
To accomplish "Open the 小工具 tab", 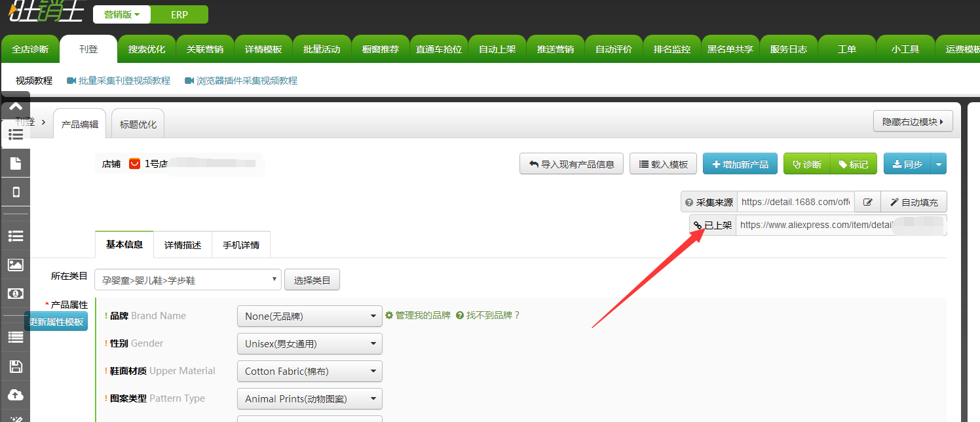I will (905, 49).
